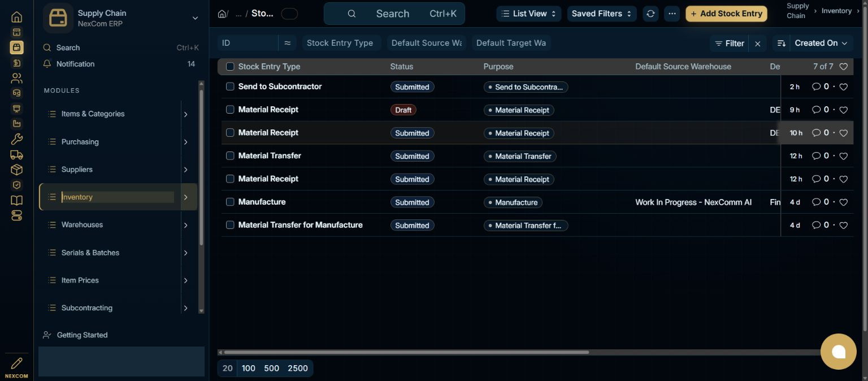
Task: Open the Created On sort dropdown
Action: [x=821, y=43]
